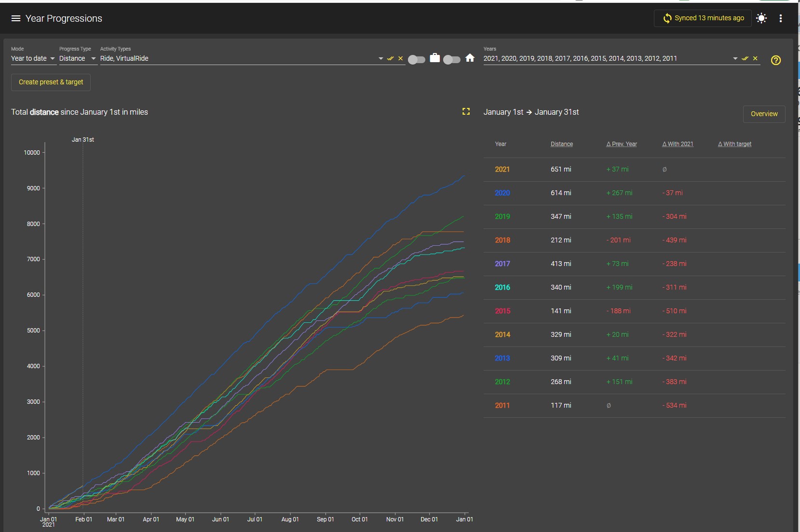This screenshot has width=800, height=532.
Task: Select all activity types with the double-check icon
Action: click(x=390, y=58)
